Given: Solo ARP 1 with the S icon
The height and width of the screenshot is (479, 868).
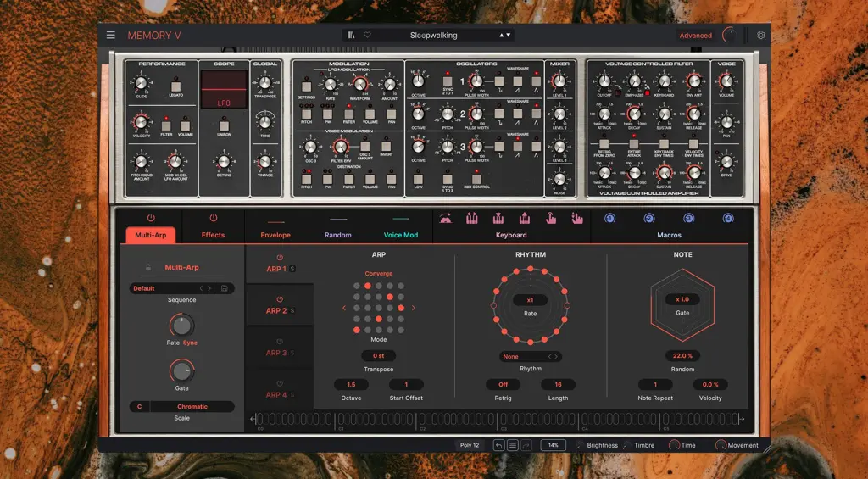Looking at the screenshot, I should point(292,269).
